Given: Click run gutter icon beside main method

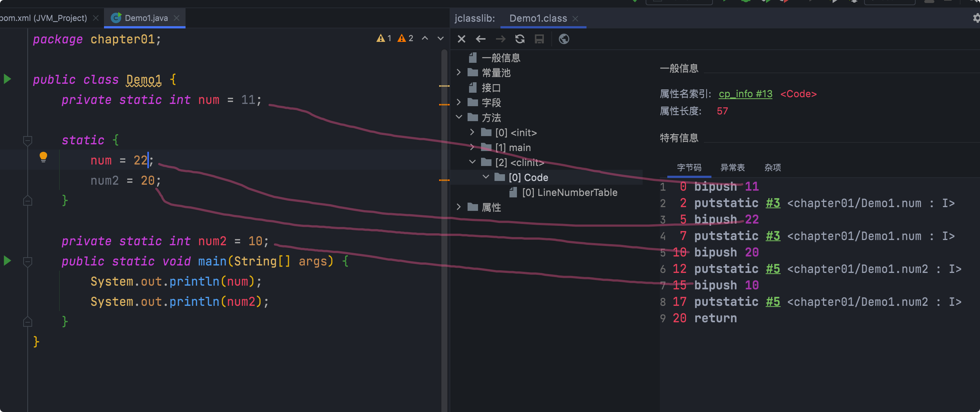Looking at the screenshot, I should pyautogui.click(x=7, y=261).
